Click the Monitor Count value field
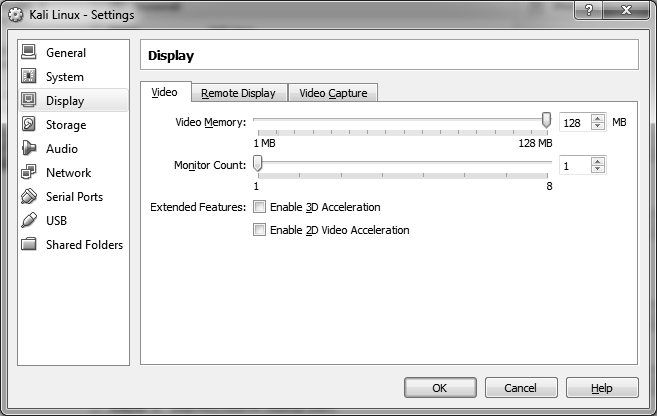 (x=574, y=166)
